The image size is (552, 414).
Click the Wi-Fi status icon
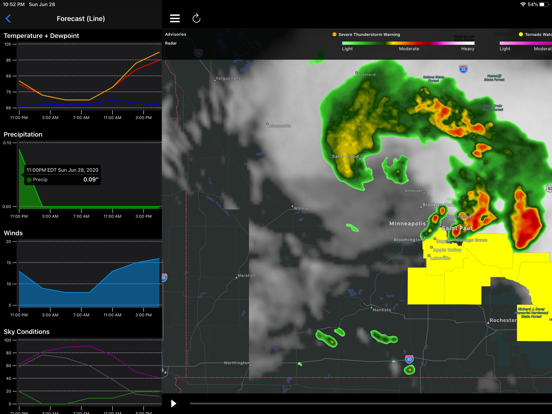(x=523, y=4)
